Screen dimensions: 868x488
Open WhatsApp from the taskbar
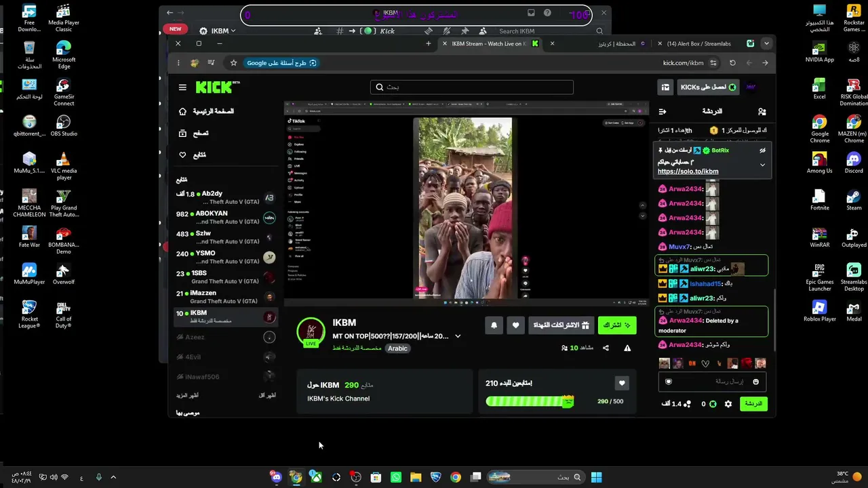click(396, 477)
